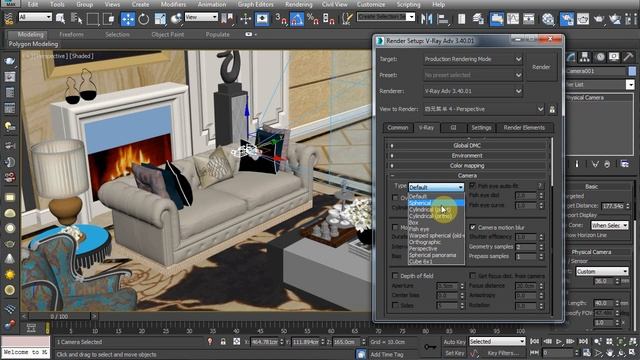Click the Go to End button
The height and width of the screenshot is (360, 640).
(x=583, y=341)
